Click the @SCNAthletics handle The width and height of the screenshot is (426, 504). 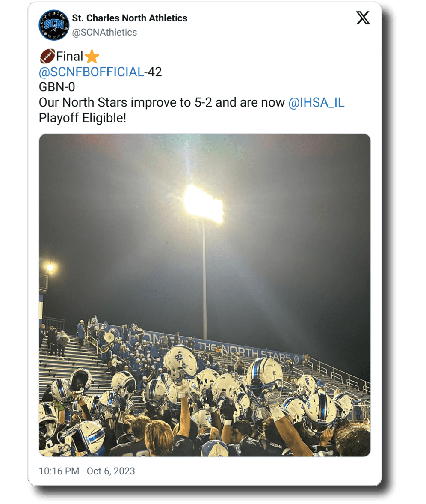coord(104,33)
